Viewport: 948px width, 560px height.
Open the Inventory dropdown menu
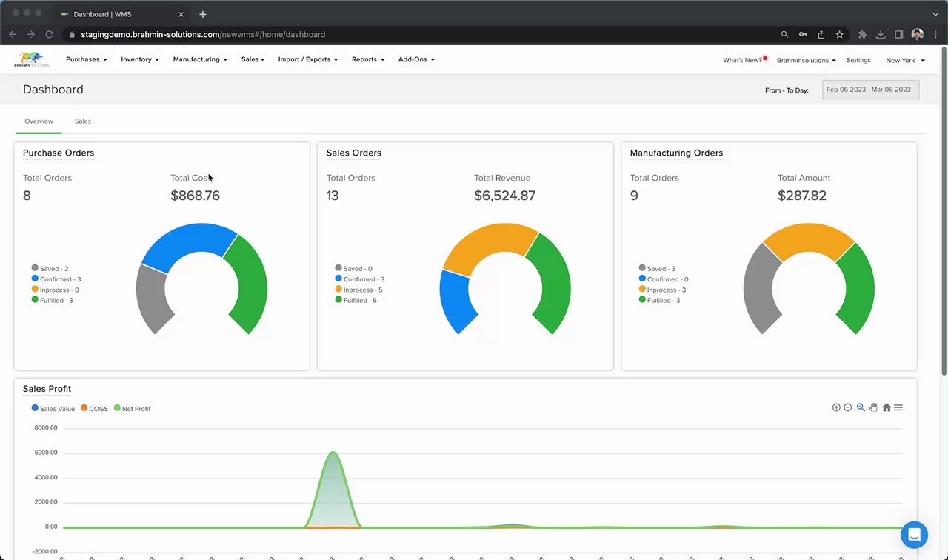tap(140, 59)
